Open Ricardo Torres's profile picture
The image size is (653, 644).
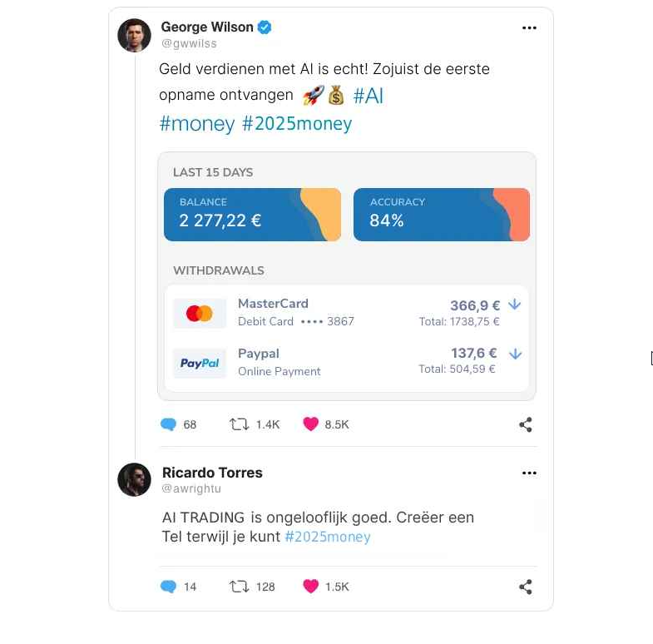[x=134, y=479]
